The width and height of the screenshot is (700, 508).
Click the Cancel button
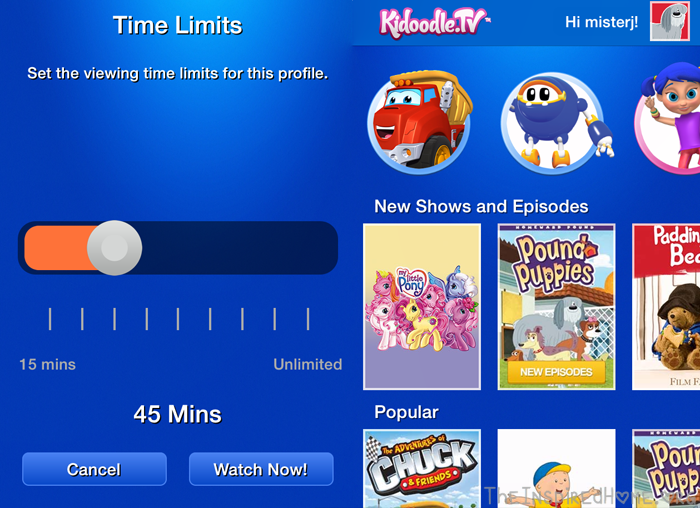tap(94, 469)
